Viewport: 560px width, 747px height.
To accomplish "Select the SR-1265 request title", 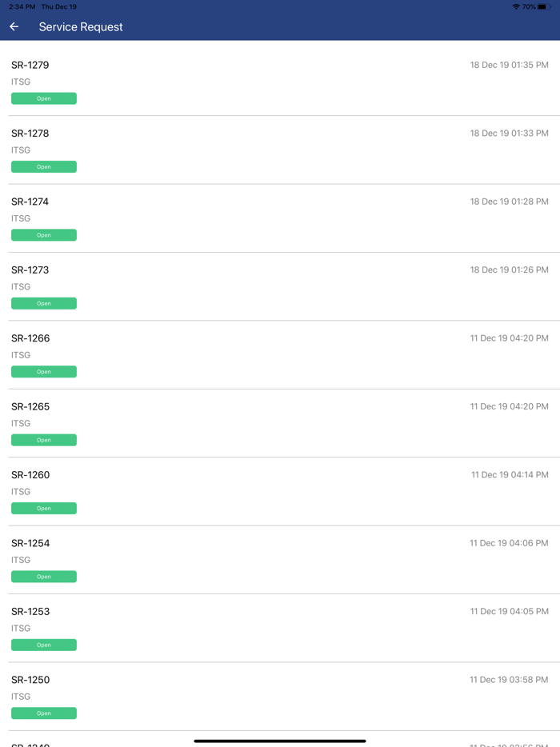I will (30, 406).
